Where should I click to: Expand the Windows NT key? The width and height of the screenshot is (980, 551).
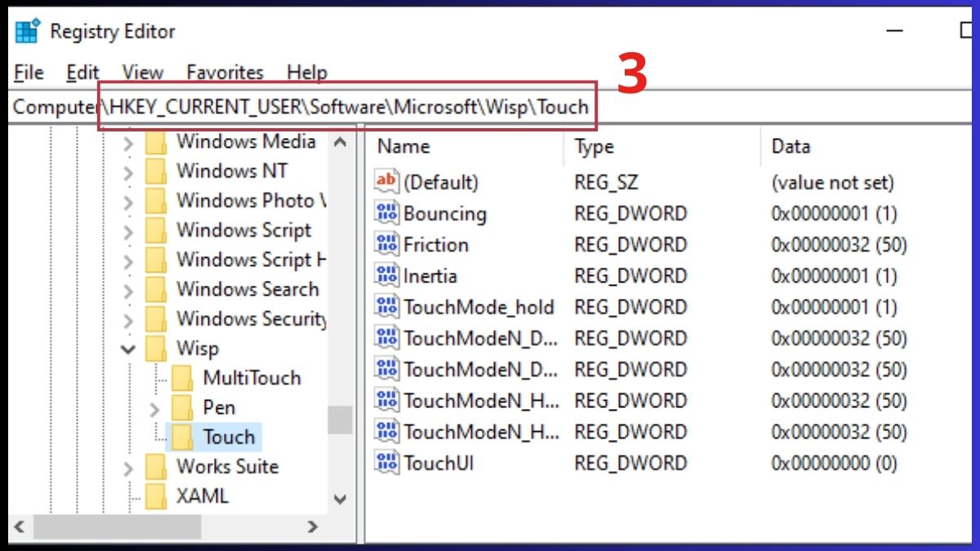pyautogui.click(x=127, y=171)
